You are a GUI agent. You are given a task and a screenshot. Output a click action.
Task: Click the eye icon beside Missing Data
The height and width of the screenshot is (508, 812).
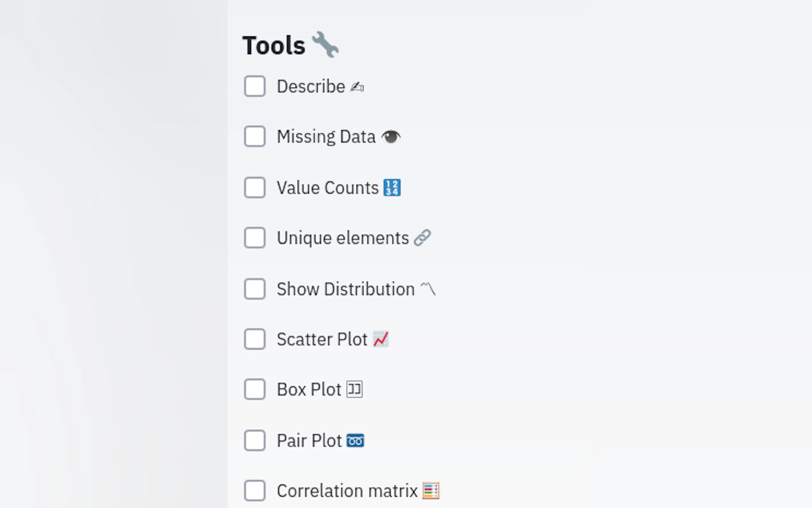[391, 137]
